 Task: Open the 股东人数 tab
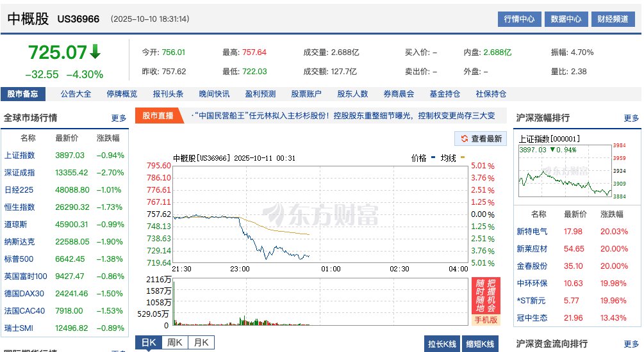pyautogui.click(x=352, y=94)
